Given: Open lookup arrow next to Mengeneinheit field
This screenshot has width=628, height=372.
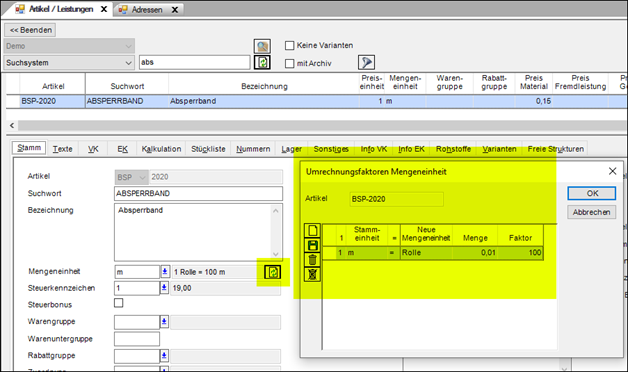Looking at the screenshot, I should point(165,272).
